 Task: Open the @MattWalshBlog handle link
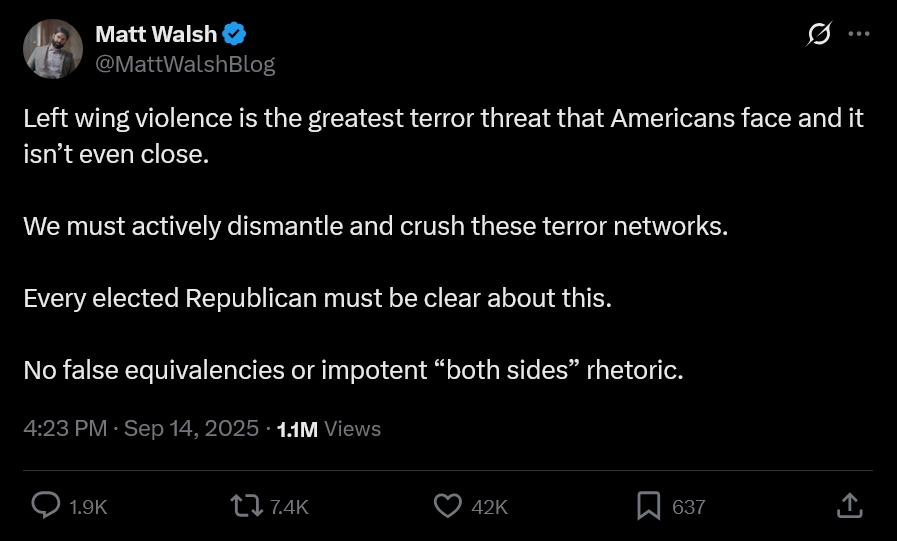[184, 64]
